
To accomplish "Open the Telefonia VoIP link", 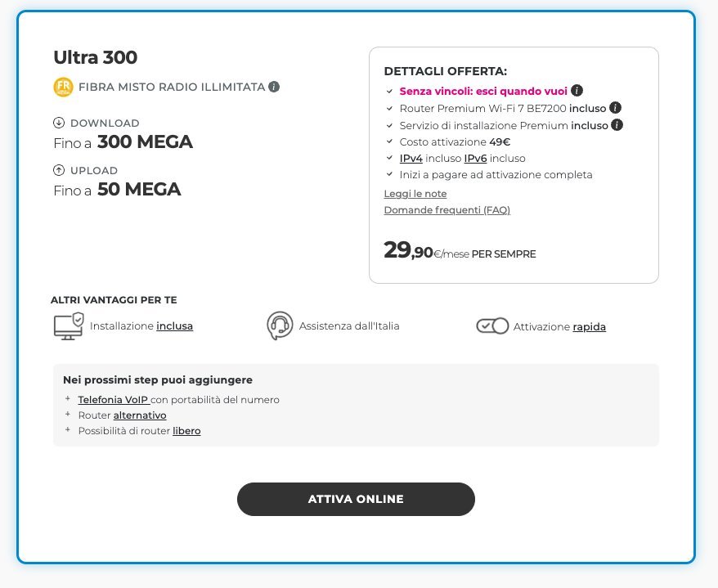I will pos(114,400).
